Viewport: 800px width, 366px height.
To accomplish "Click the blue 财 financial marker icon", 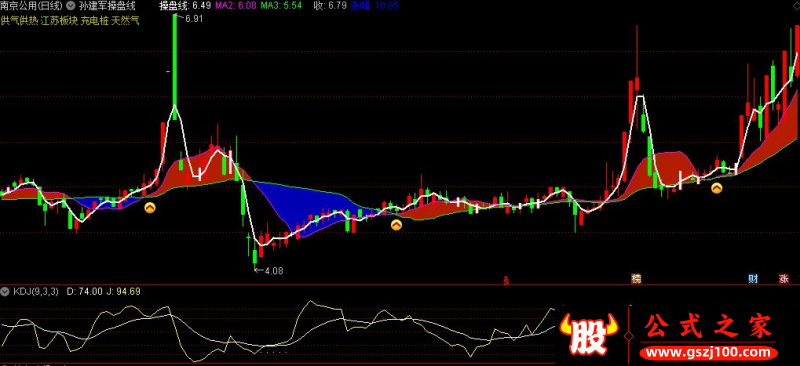I will (753, 279).
